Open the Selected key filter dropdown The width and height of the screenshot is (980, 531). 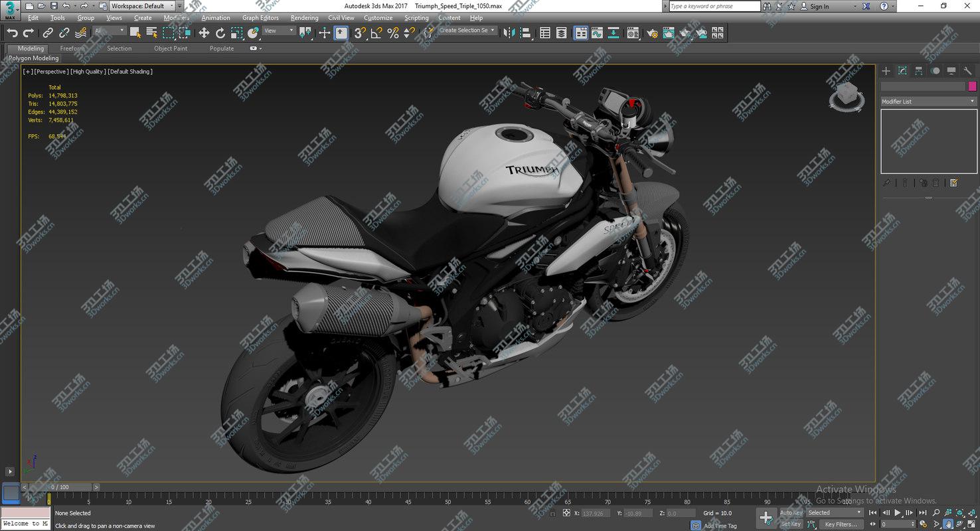pos(834,512)
